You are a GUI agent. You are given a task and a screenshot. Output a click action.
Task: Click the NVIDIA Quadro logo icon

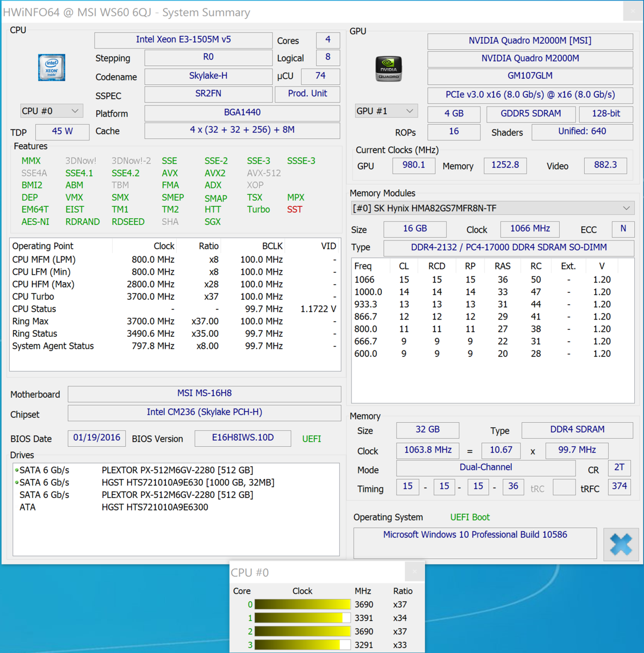[388, 69]
